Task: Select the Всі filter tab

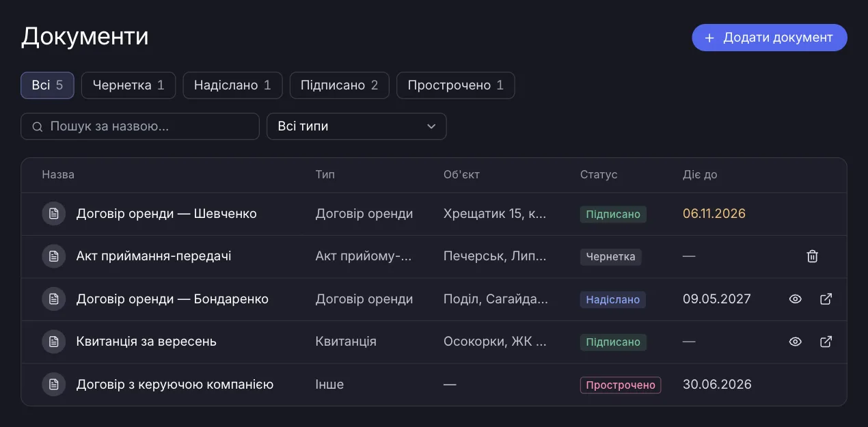Action: [47, 85]
